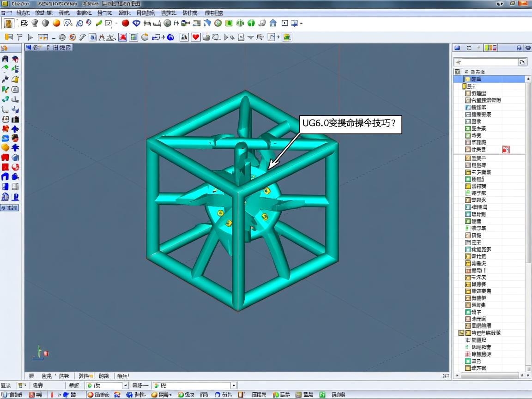Click the printer icon in navigator panel header

pos(519,48)
